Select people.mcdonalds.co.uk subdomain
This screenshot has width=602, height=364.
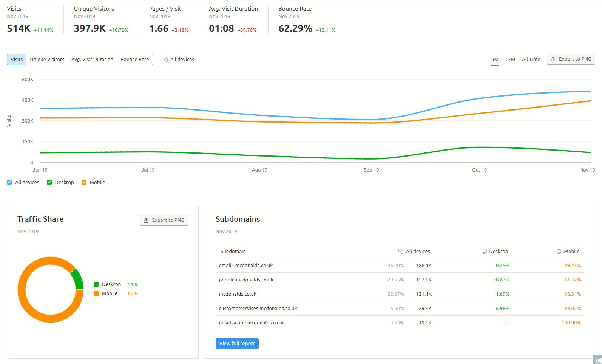pyautogui.click(x=246, y=280)
